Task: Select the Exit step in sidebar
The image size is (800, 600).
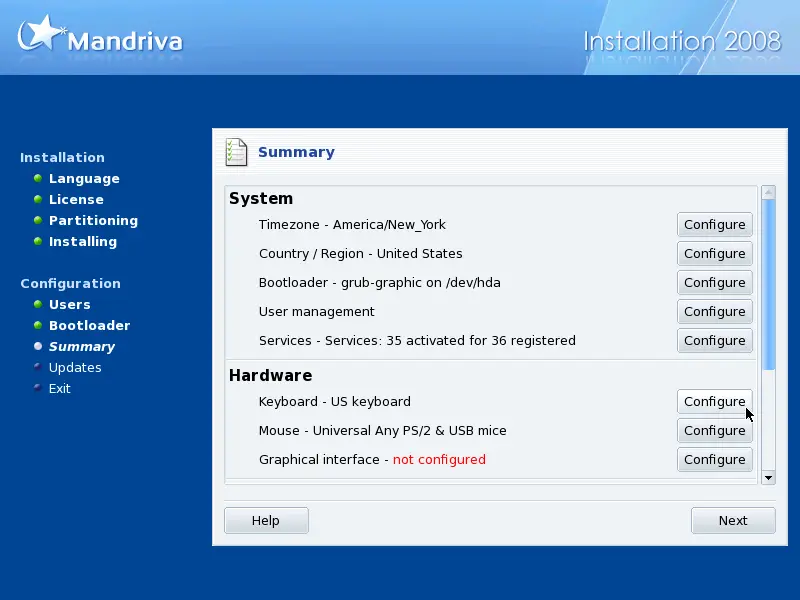Action: pos(60,388)
